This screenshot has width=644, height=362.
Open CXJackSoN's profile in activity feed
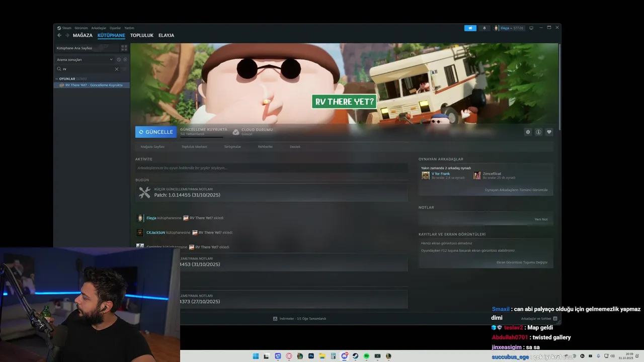155,233
